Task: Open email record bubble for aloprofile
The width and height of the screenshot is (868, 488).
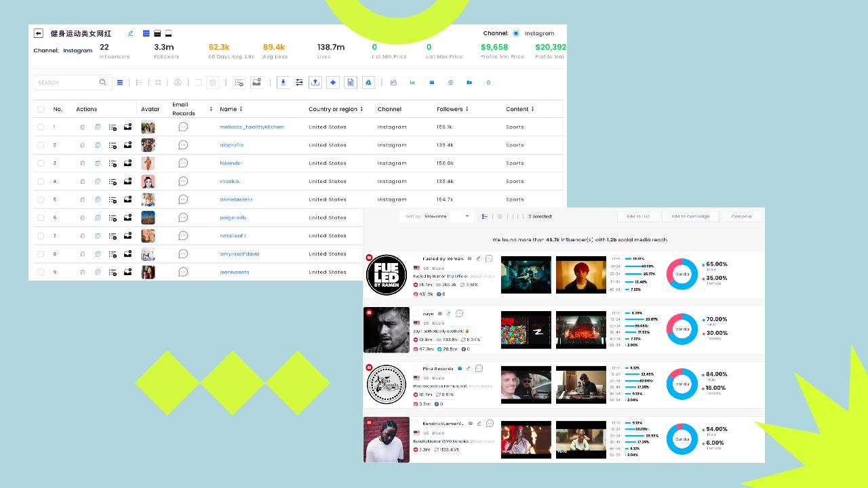Action: 183,145
